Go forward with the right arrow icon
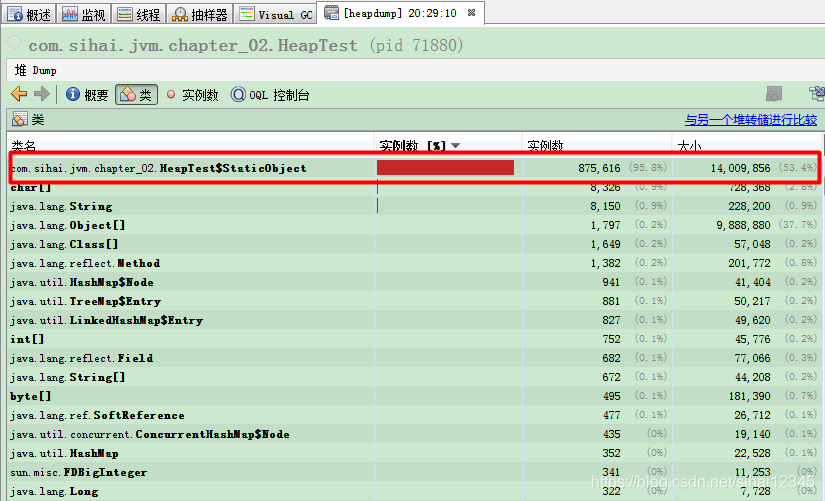Image resolution: width=825 pixels, height=501 pixels. point(42,94)
